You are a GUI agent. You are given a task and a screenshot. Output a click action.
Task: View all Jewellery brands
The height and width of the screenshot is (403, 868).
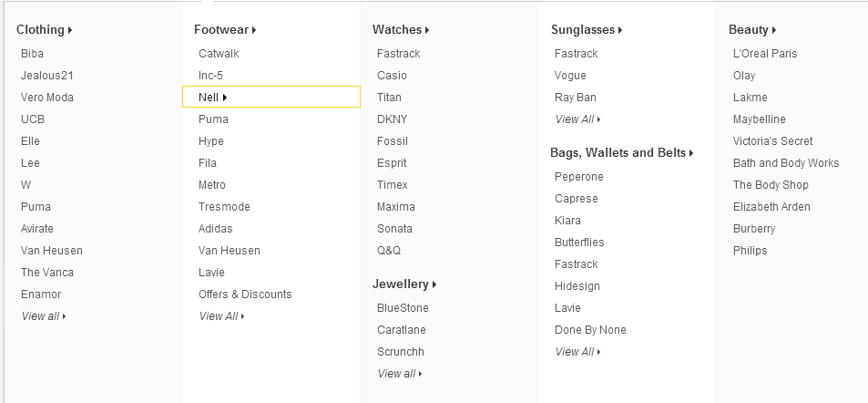click(x=399, y=374)
